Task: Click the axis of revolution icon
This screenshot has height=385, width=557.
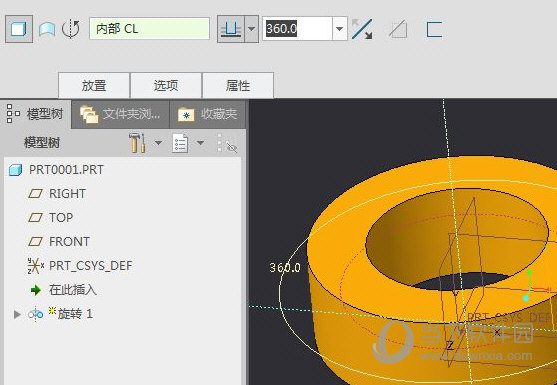Action: [x=71, y=29]
